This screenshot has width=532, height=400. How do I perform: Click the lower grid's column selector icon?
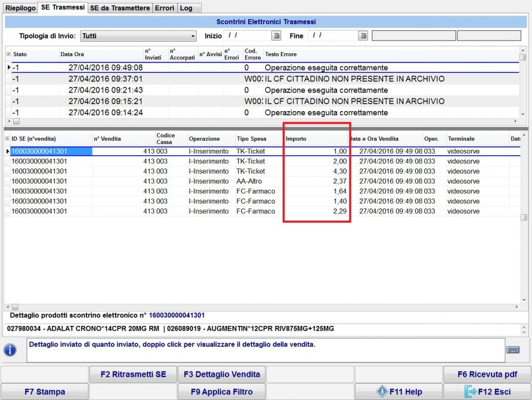(8, 139)
